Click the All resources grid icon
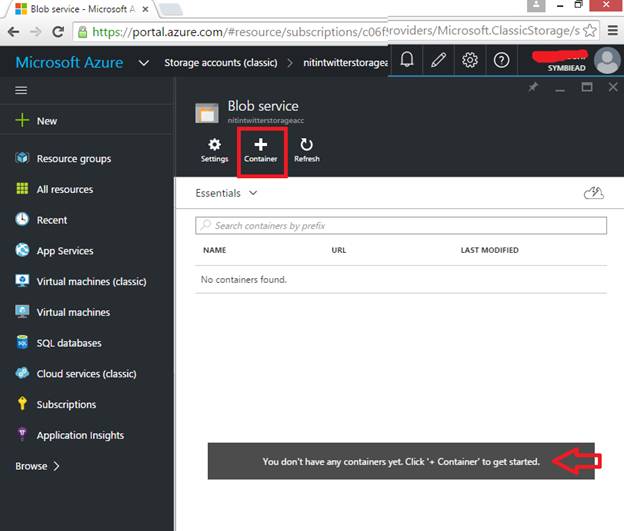The image size is (624, 531). (22, 188)
